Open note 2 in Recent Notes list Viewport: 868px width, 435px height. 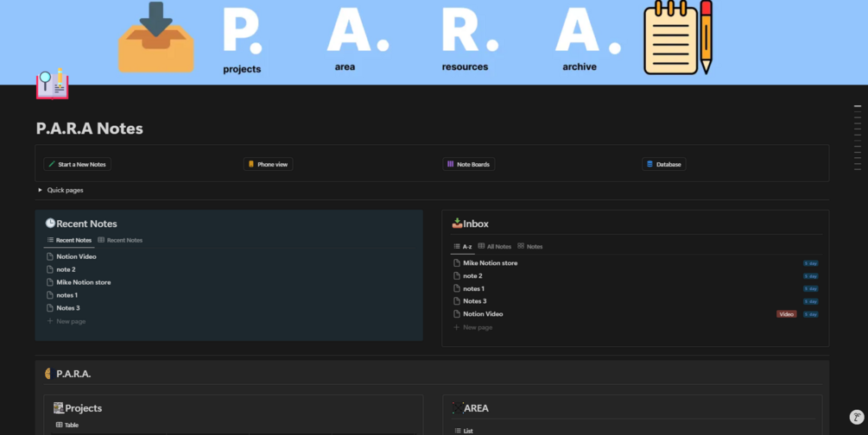66,269
